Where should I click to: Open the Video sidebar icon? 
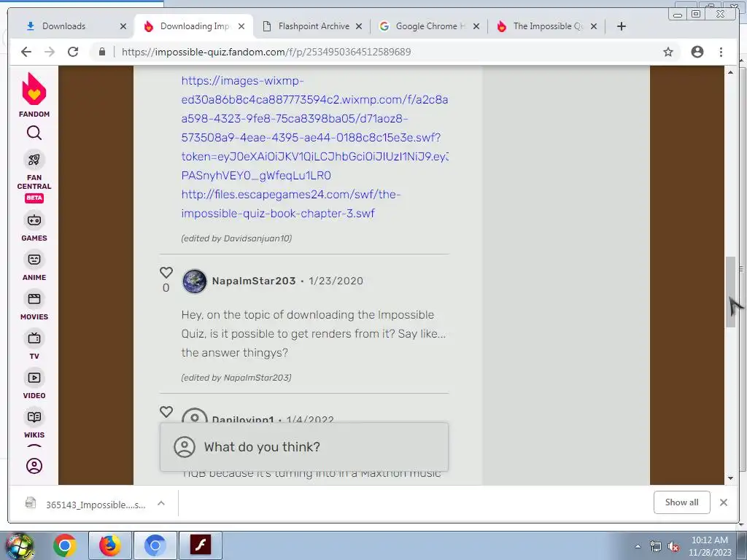tap(34, 378)
